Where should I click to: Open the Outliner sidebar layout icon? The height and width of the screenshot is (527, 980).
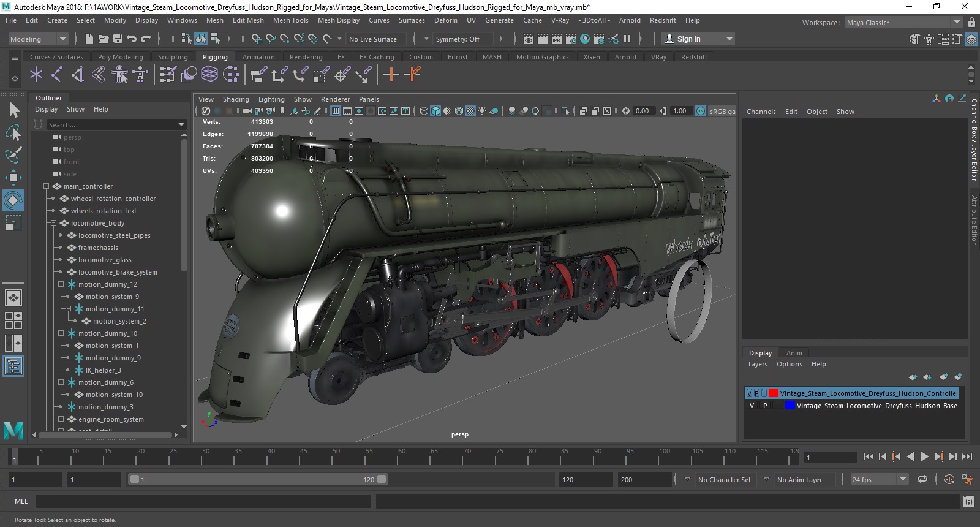point(13,366)
